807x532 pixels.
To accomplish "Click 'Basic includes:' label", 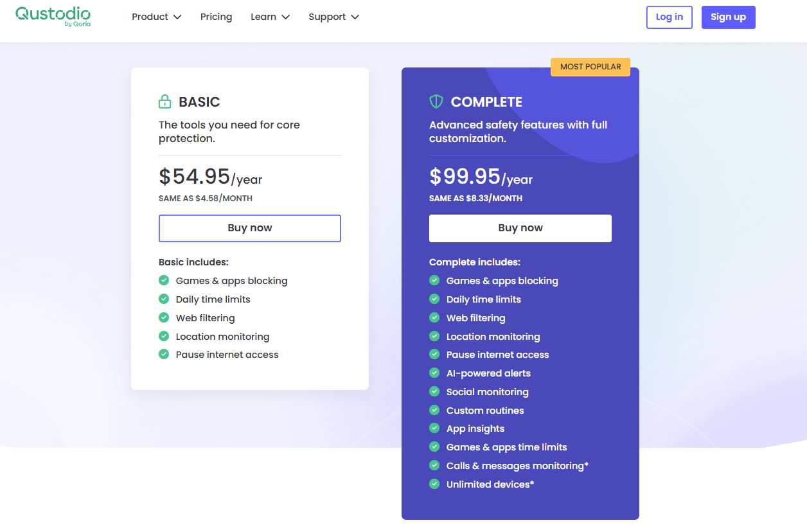I will click(193, 262).
